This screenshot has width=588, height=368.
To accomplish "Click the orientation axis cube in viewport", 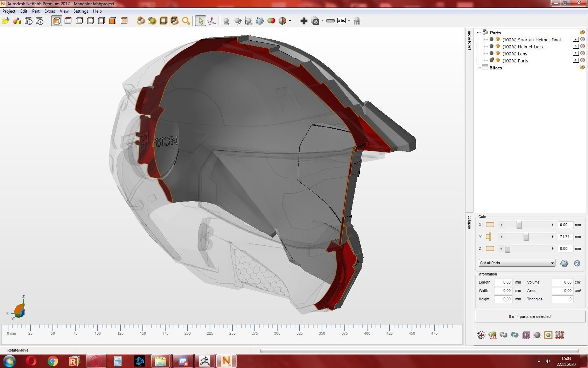I will pyautogui.click(x=19, y=311).
